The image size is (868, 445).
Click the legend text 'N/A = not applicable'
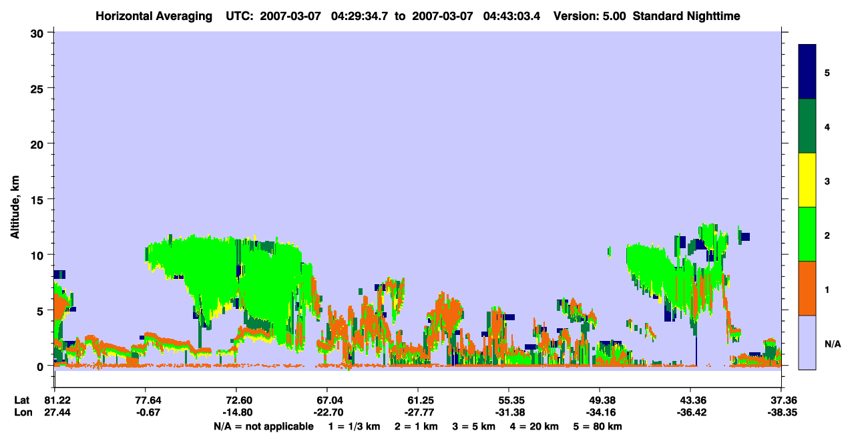263,426
